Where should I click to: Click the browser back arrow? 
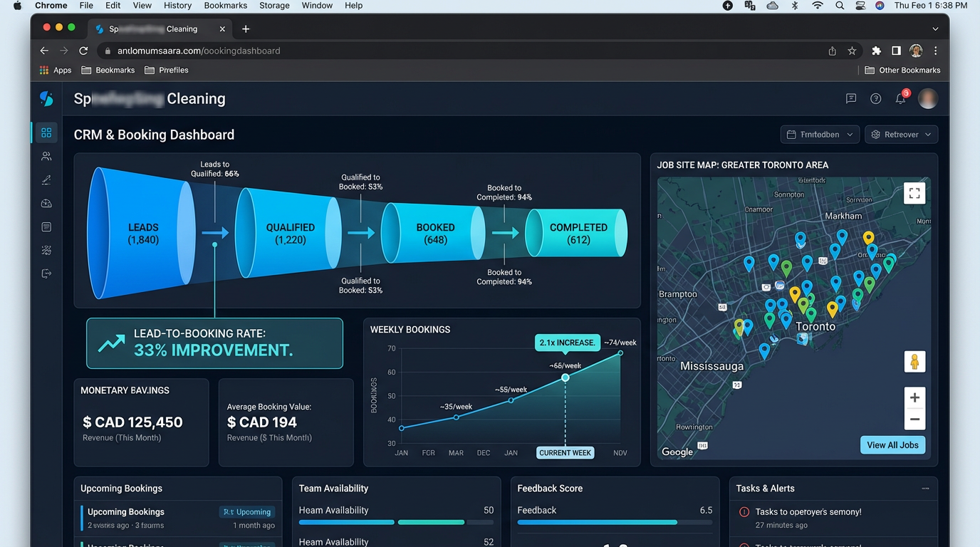click(44, 51)
